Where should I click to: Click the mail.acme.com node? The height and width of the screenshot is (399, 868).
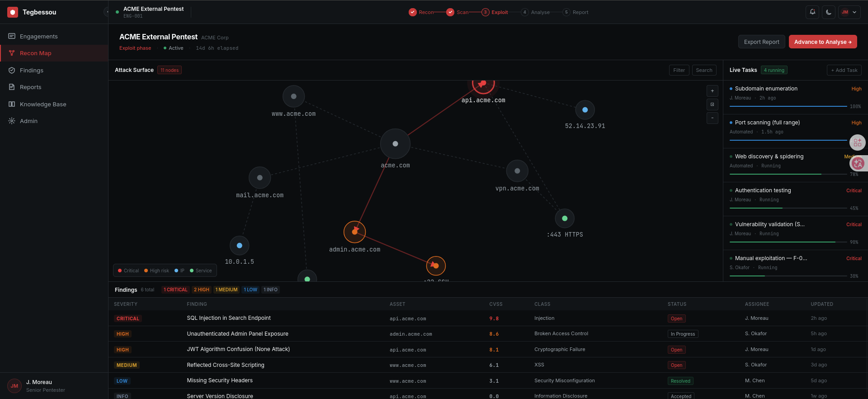[x=260, y=178]
